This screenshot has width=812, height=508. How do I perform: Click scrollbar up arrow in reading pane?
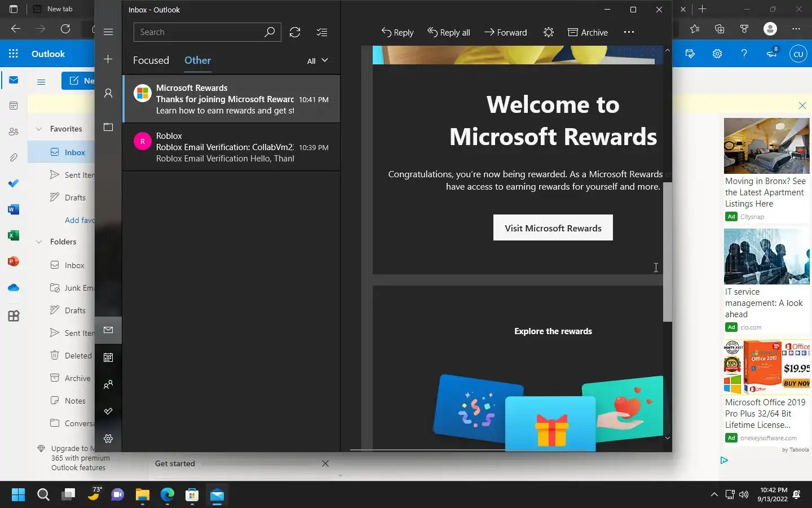668,51
